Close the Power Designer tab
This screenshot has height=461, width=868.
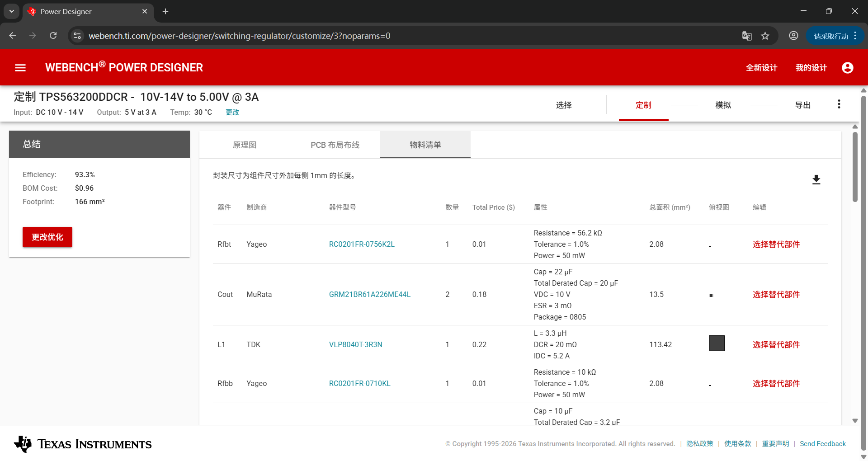[x=145, y=11]
